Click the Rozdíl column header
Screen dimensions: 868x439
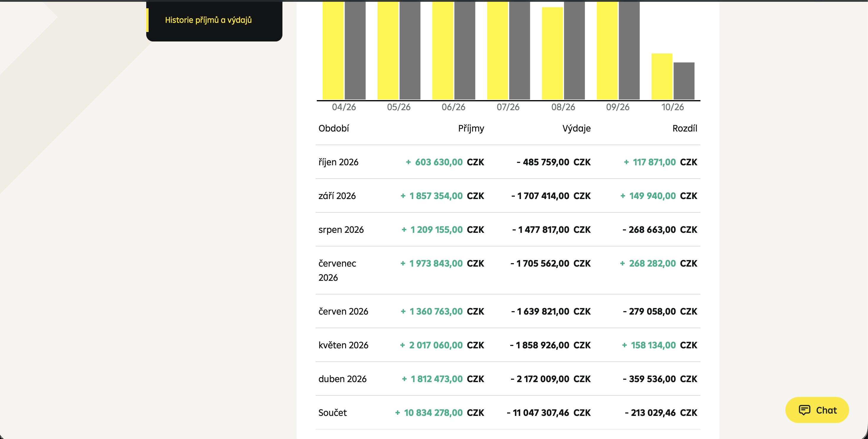click(x=685, y=128)
